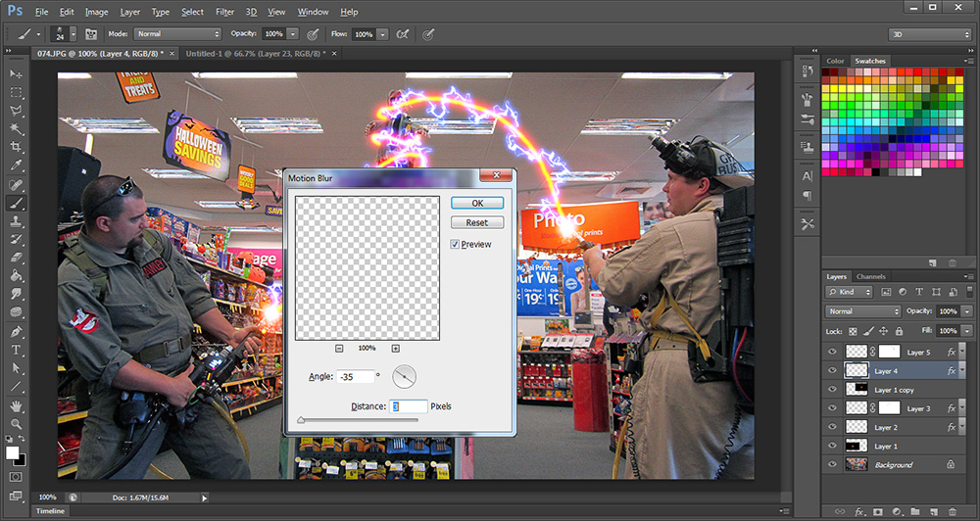The height and width of the screenshot is (521, 980).
Task: Click the Distance input field
Action: click(408, 406)
